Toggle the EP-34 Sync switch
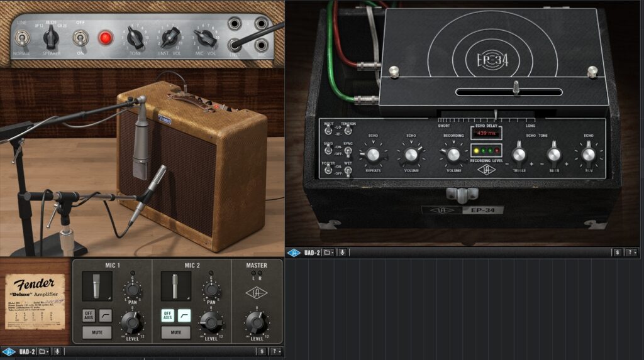This screenshot has width=644, height=360. click(x=348, y=151)
